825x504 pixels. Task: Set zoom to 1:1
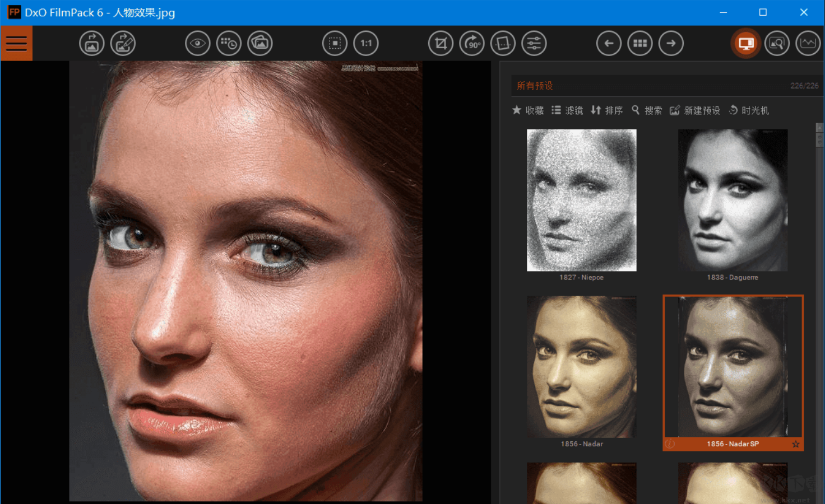point(366,43)
